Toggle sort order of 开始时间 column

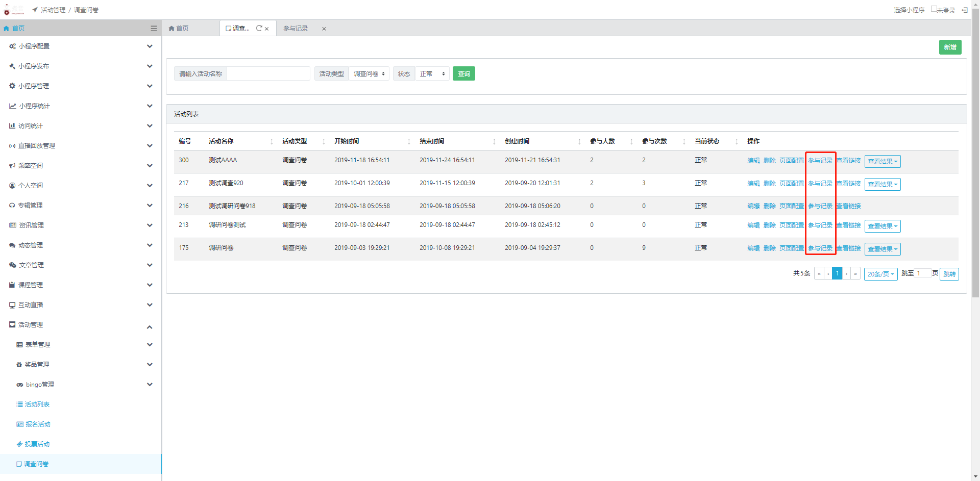click(409, 142)
